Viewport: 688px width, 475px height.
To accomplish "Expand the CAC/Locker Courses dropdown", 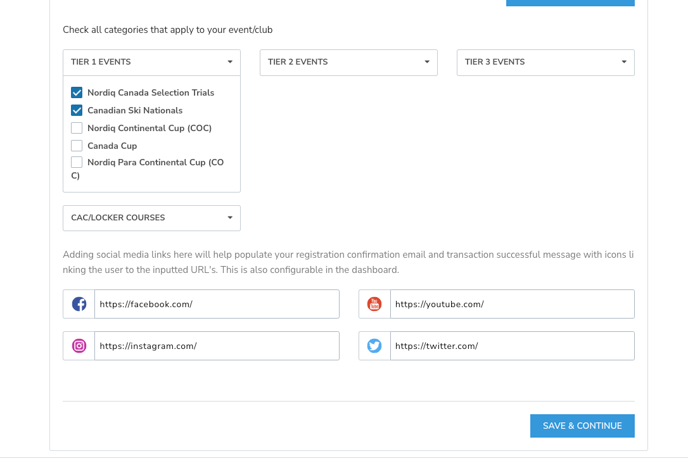I will (151, 218).
